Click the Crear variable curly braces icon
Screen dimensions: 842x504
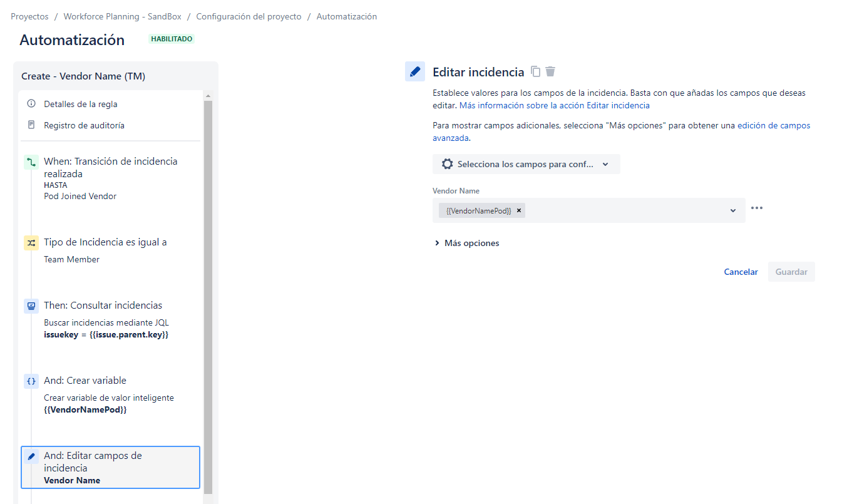(31, 381)
